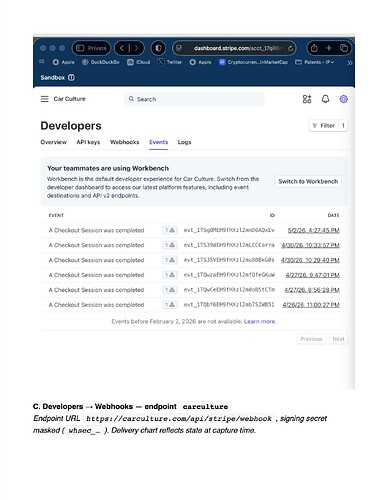Click the Sandbox info icon
The height and width of the screenshot is (500, 388).
[x=71, y=77]
